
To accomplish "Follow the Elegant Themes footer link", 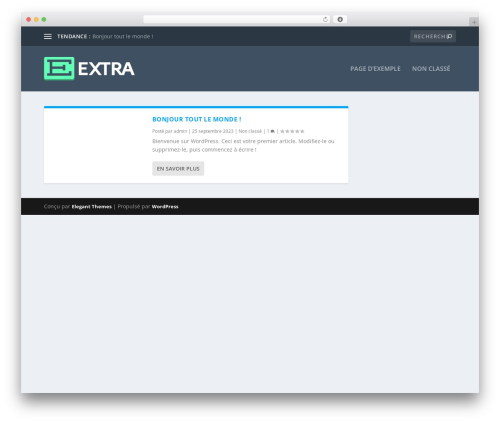I will coord(92,207).
